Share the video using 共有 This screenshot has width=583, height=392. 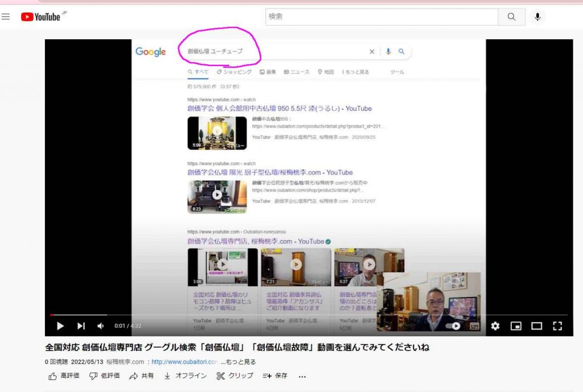tap(142, 376)
